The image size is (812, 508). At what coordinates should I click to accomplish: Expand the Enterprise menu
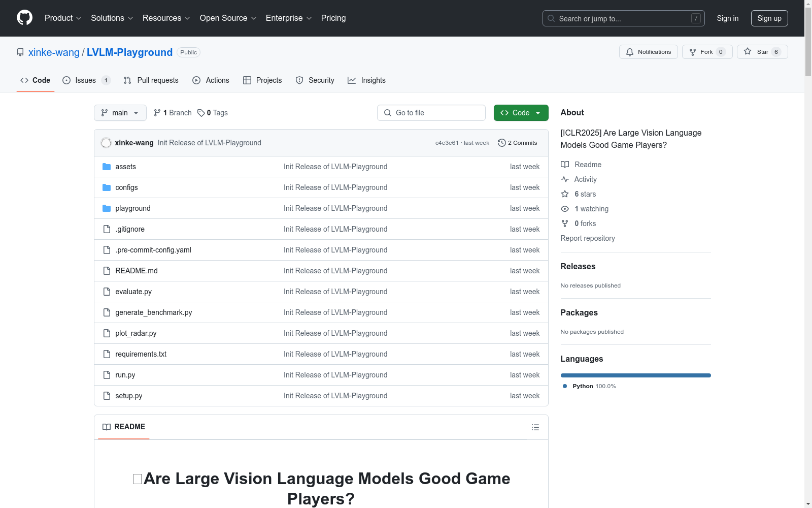coord(289,18)
